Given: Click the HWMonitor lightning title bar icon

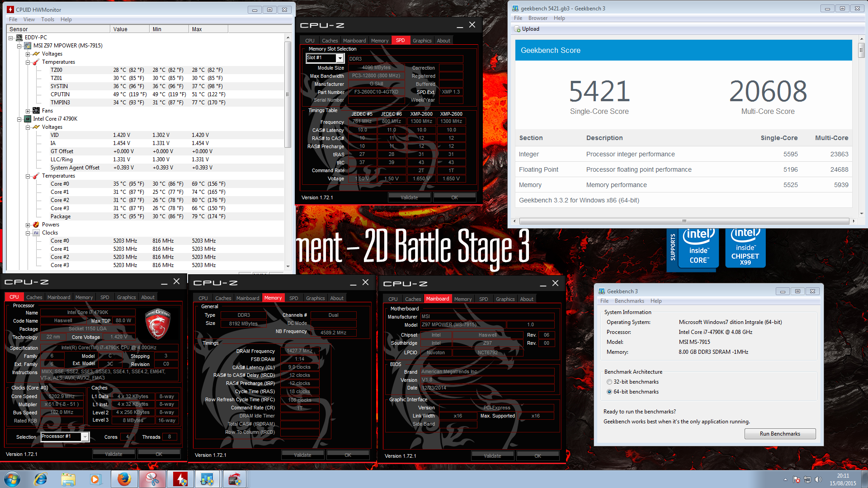Looking at the screenshot, I should click(x=10, y=9).
